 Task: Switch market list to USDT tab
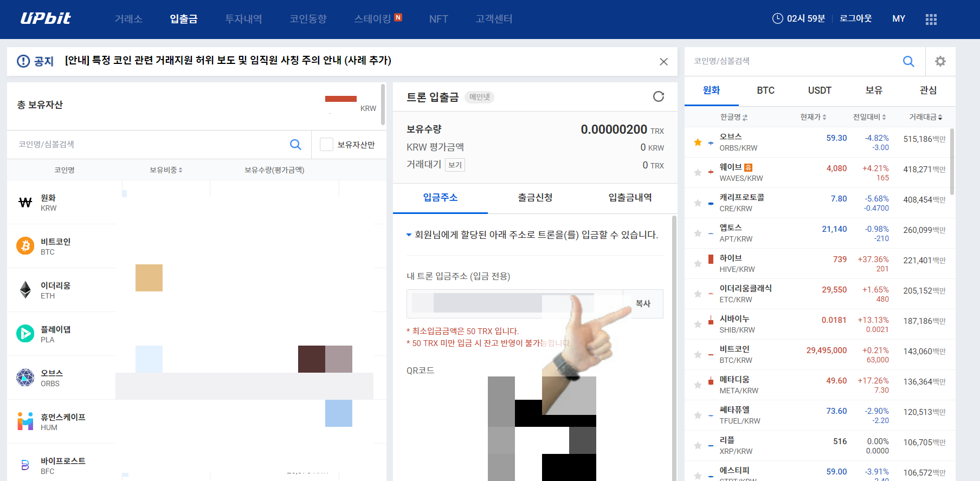point(820,90)
